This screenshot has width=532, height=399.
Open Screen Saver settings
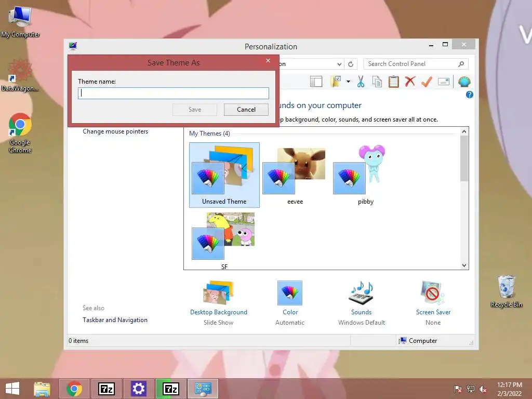(x=433, y=303)
